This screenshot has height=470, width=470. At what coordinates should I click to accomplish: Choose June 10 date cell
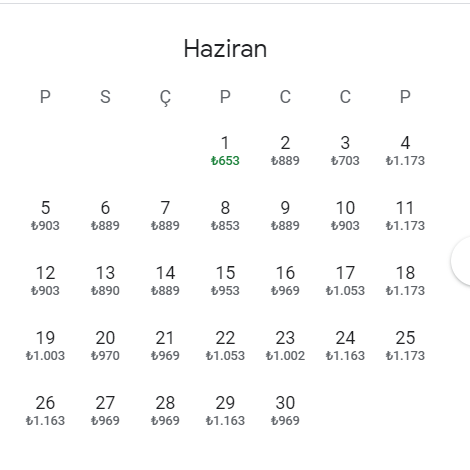[345, 216]
